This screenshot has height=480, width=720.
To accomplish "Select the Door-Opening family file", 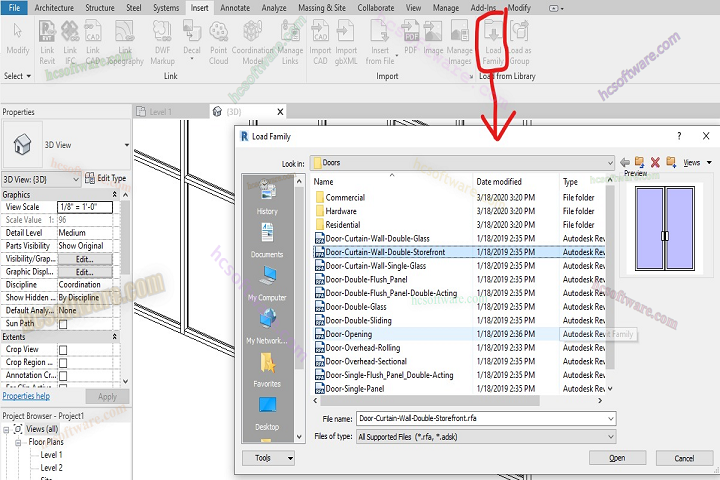I will point(349,334).
